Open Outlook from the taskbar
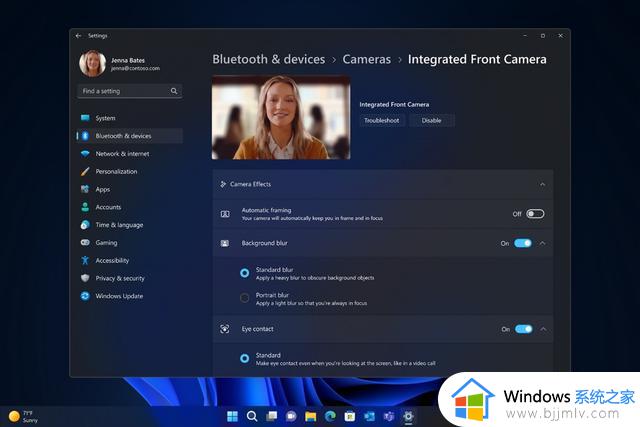Viewport: 640px width, 427px height. (x=369, y=416)
